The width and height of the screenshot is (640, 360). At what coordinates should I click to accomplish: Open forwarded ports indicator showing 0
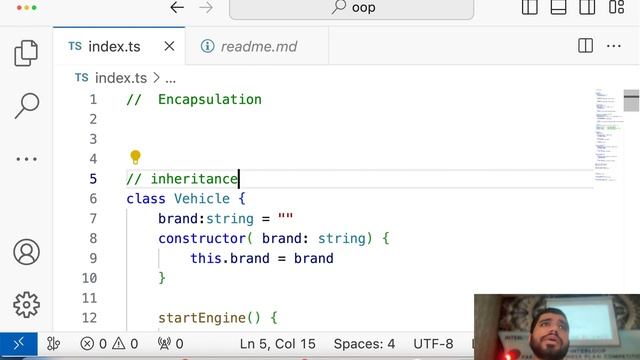click(x=171, y=344)
